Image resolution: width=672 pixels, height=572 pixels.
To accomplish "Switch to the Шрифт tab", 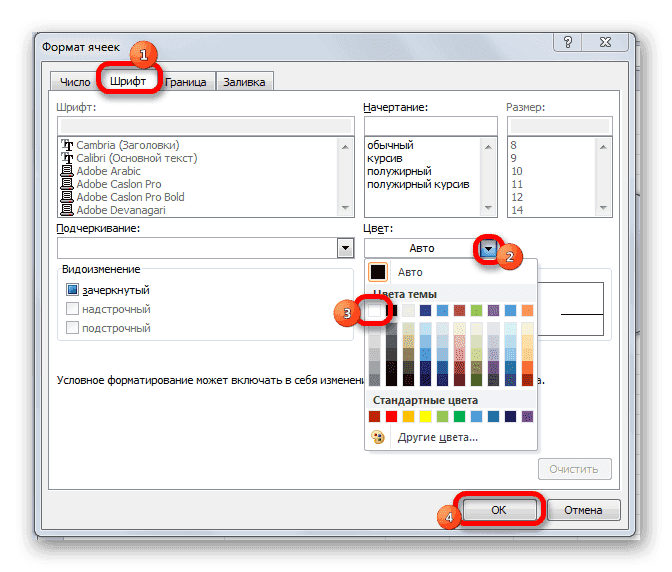I will click(x=128, y=81).
